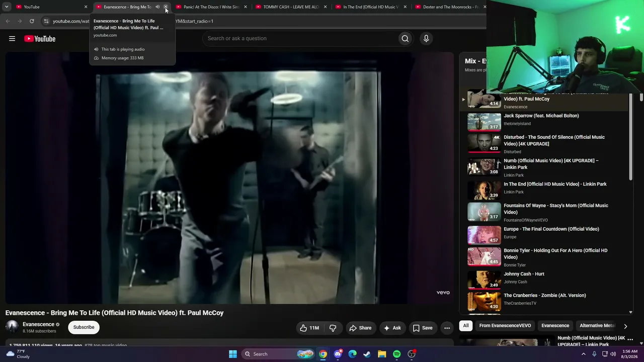Open Spotify from the taskbar

397,354
